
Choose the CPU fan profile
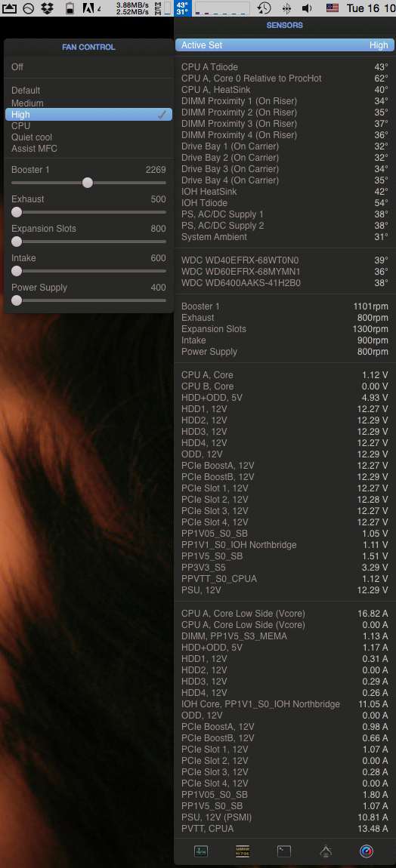tap(88, 125)
